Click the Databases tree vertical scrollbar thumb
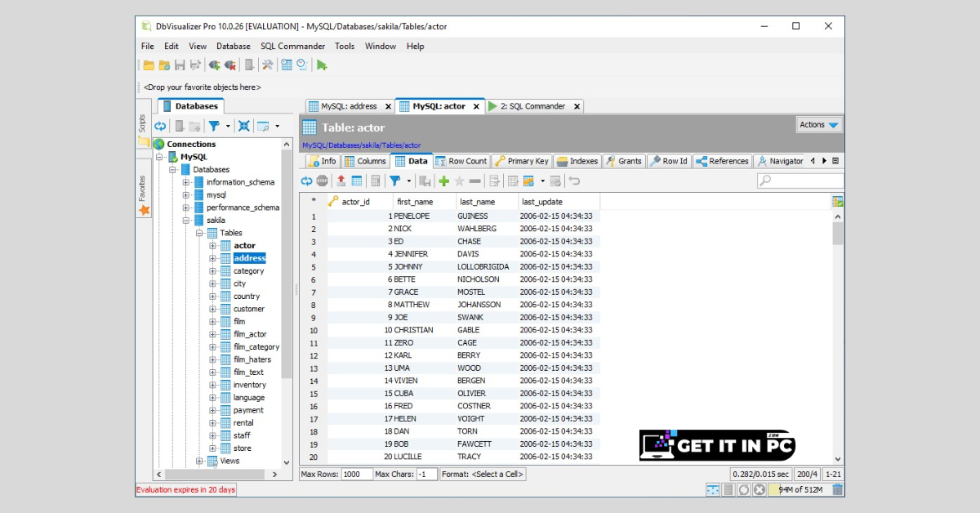The height and width of the screenshot is (513, 980). (x=286, y=264)
